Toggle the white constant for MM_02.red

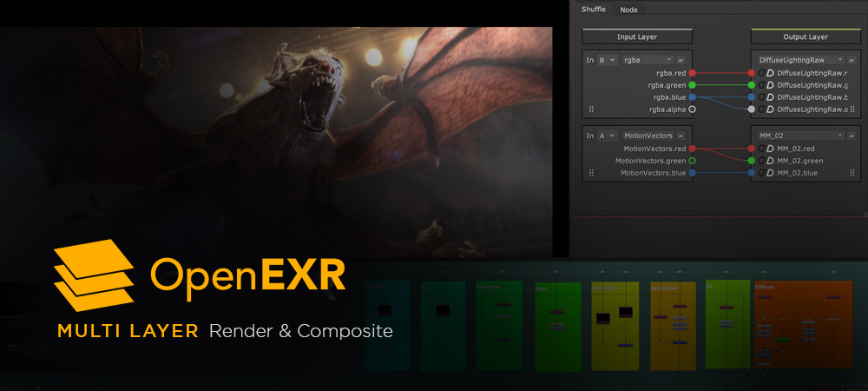tap(770, 149)
